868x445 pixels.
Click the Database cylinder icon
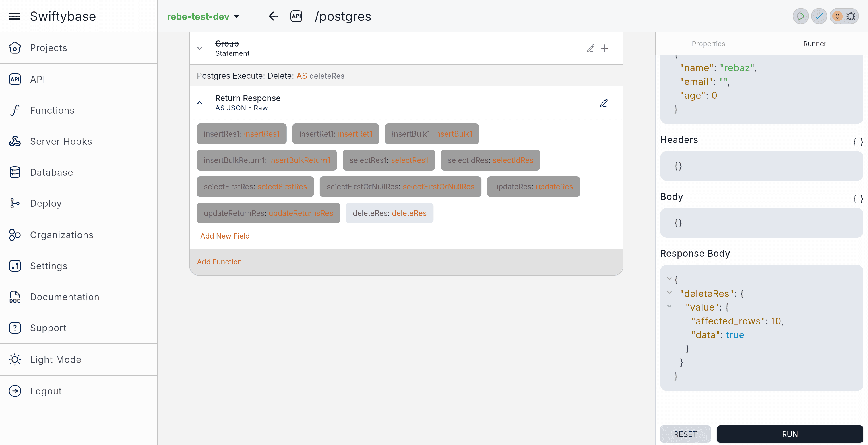[15, 172]
